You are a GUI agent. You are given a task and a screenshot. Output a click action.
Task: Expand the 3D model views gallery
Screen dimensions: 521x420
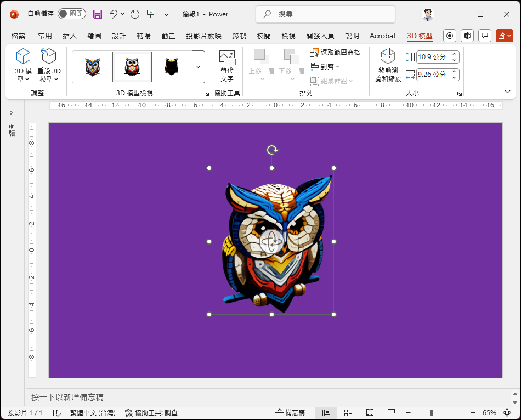coord(199,66)
